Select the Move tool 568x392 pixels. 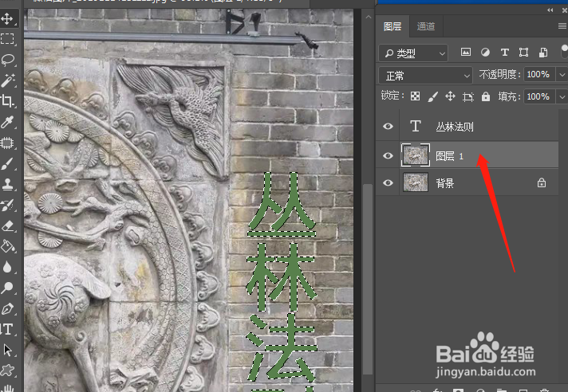(7, 18)
